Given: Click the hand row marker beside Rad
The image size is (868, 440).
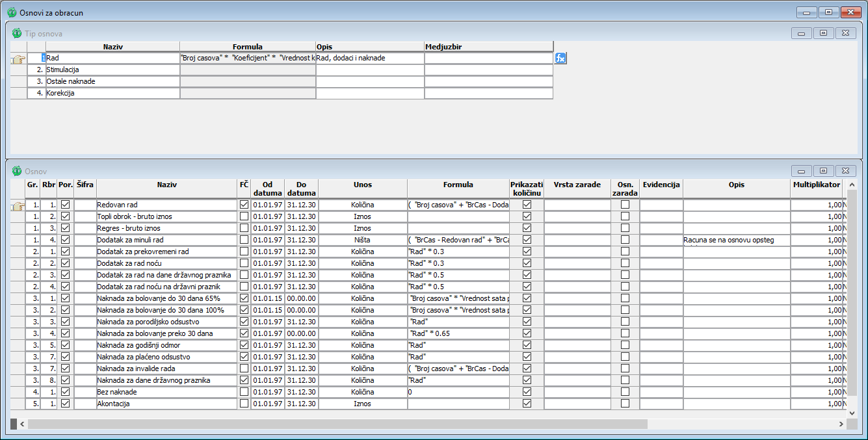Looking at the screenshot, I should (x=18, y=59).
